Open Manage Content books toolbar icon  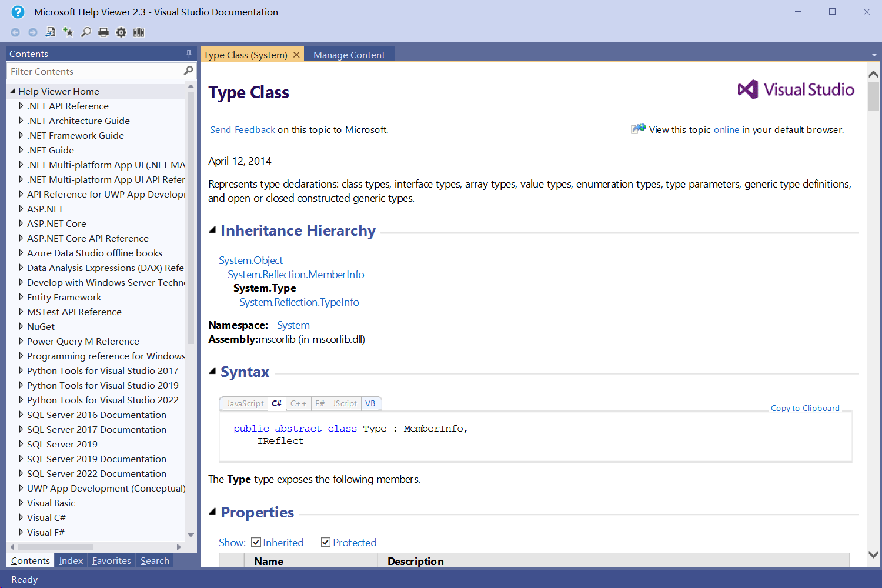[139, 32]
